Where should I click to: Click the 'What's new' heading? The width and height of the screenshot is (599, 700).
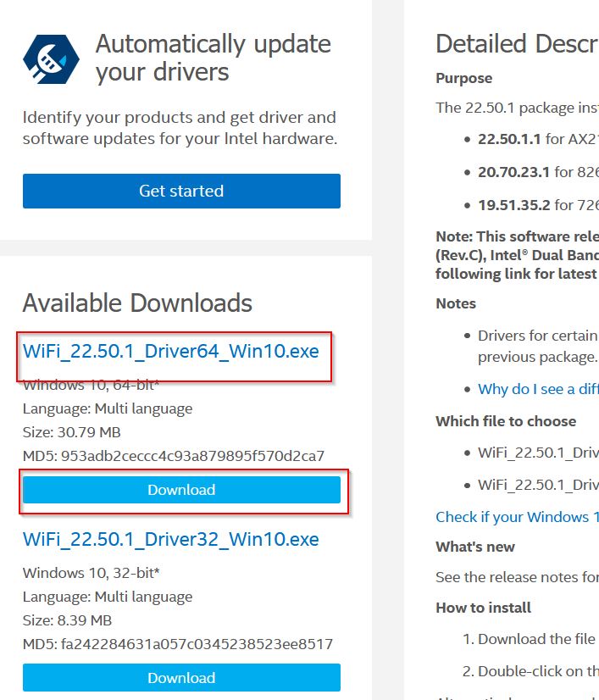(x=475, y=547)
